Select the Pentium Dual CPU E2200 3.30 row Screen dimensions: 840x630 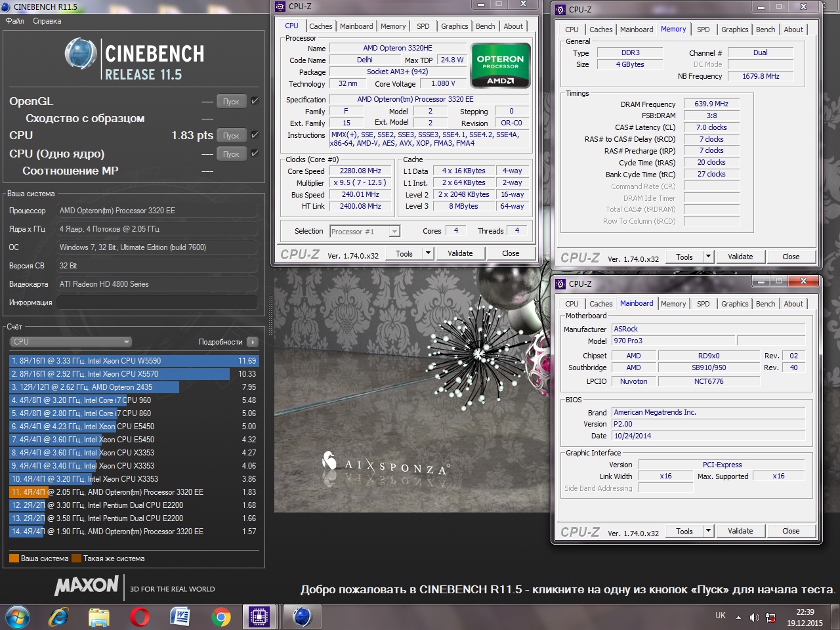(134, 505)
